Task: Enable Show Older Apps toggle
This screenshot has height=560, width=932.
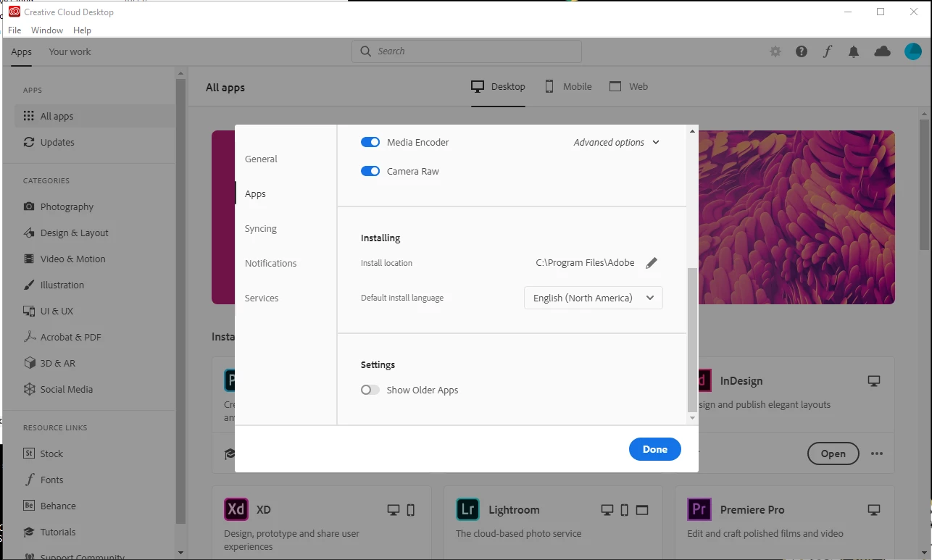Action: click(370, 390)
